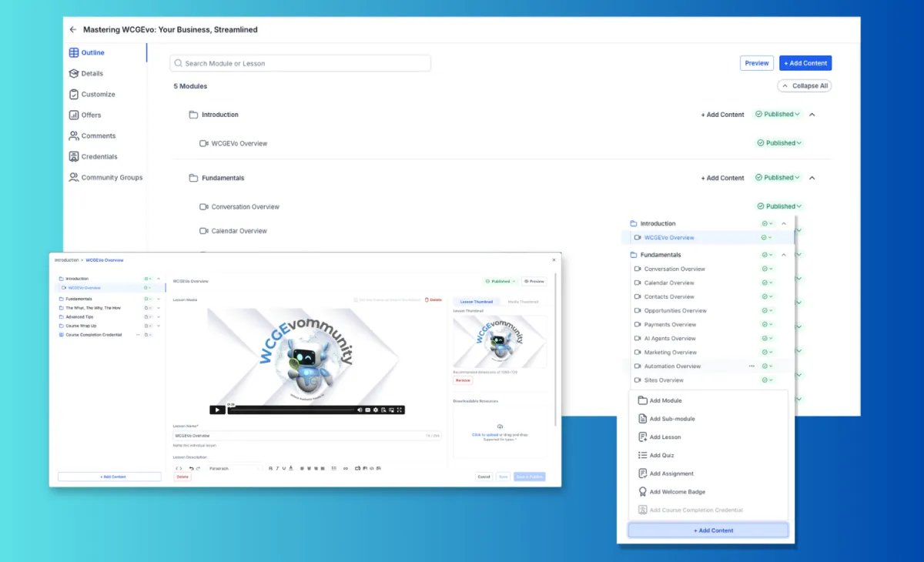Expand Course Wrap Up chevron in the lesson editor tree
The height and width of the screenshot is (562, 924).
pos(159,326)
